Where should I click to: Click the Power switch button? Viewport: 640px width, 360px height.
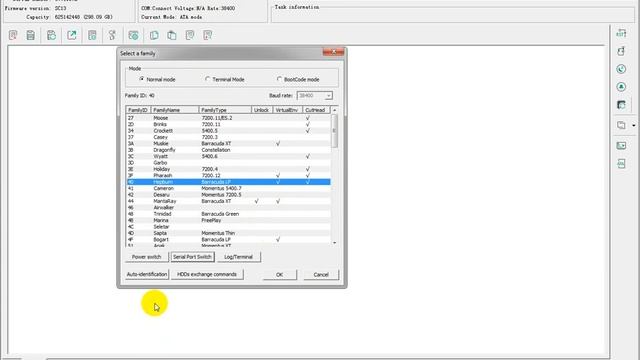tap(147, 257)
